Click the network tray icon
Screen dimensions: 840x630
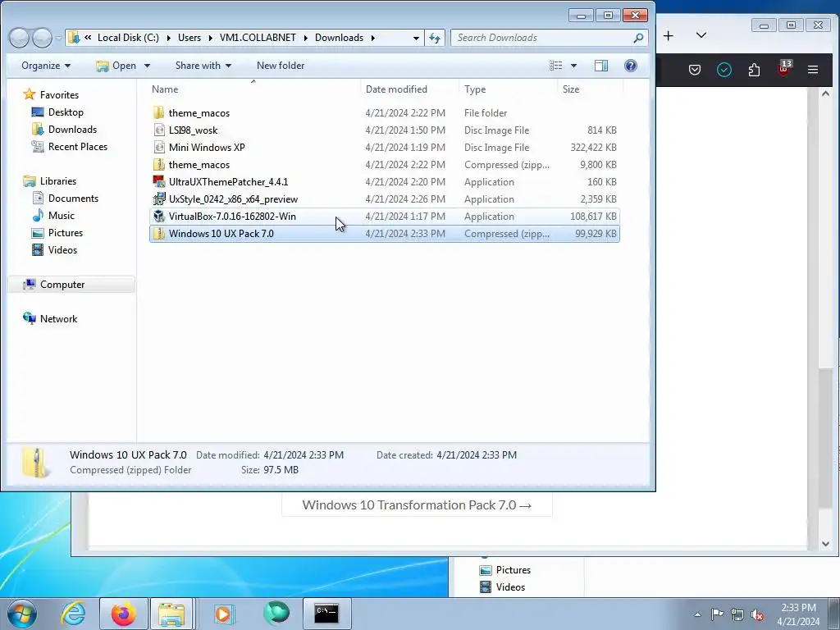coord(737,614)
